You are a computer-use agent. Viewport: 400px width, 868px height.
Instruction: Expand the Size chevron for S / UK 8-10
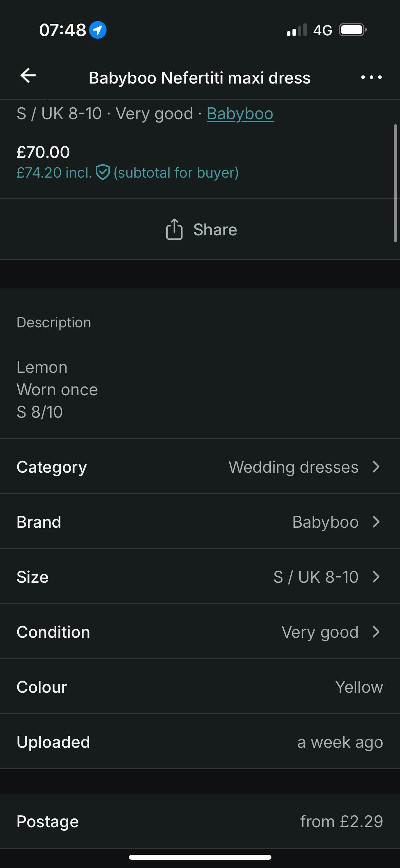click(x=376, y=577)
